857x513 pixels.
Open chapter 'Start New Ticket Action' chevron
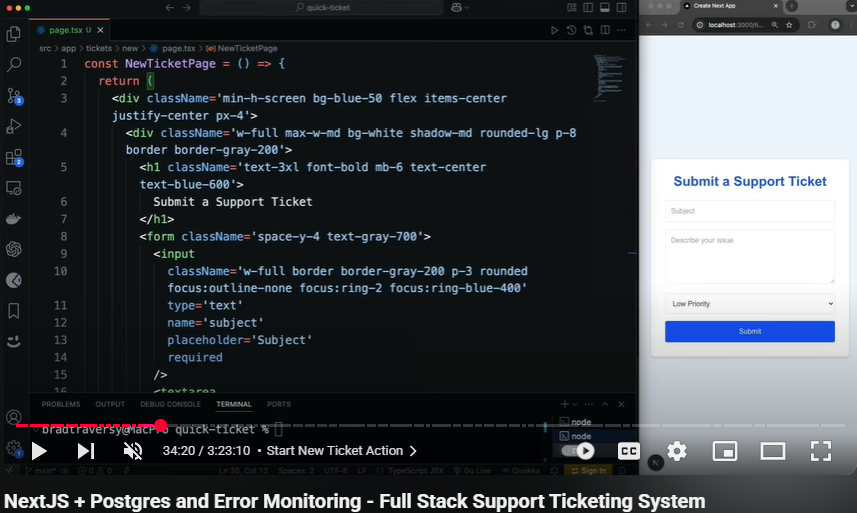[413, 451]
